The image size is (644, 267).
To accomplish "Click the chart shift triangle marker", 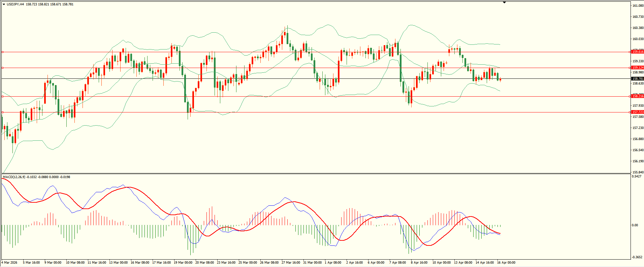I will pyautogui.click(x=504, y=3).
